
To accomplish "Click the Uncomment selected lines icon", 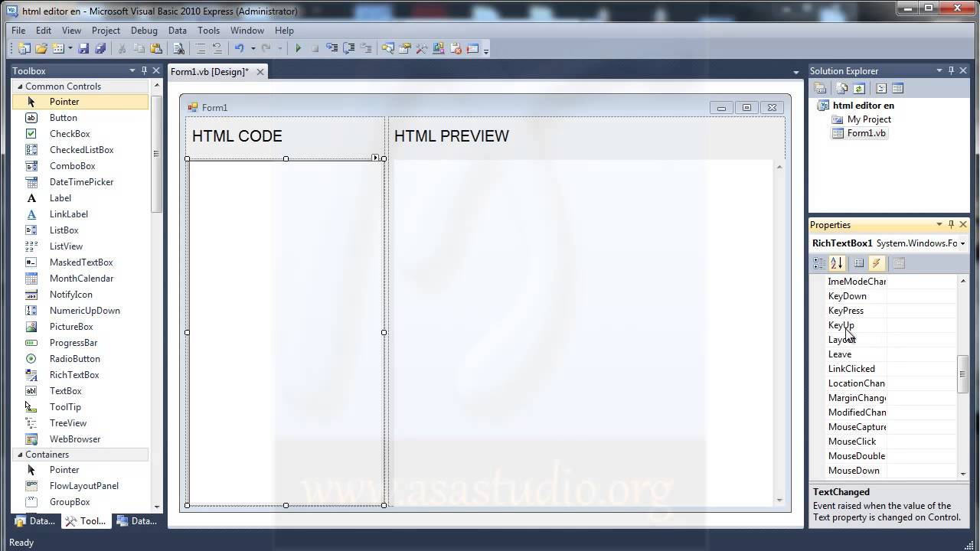I will point(217,48).
